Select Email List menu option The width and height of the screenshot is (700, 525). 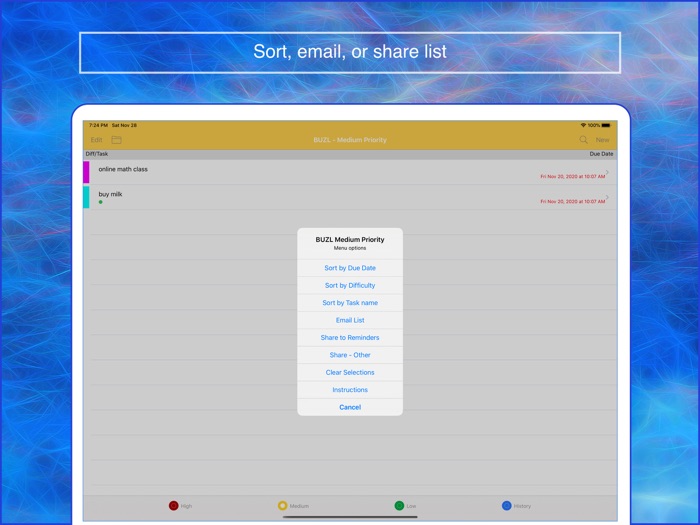coord(350,320)
